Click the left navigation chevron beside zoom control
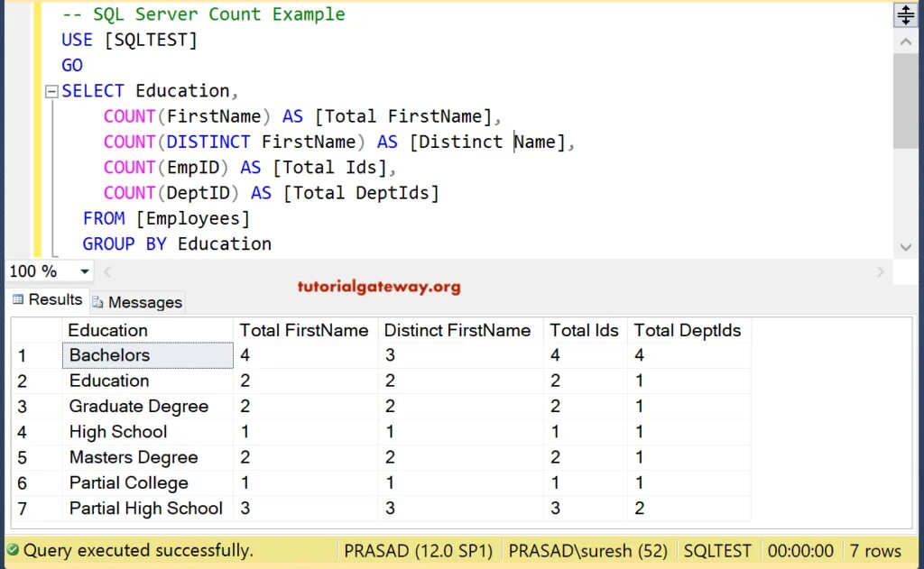 106,271
